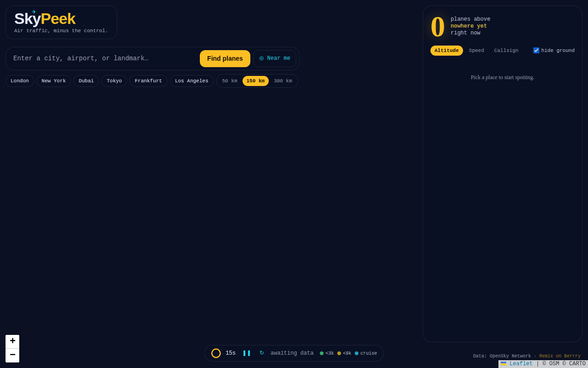
Task: Choose London quick location
Action: (20, 81)
